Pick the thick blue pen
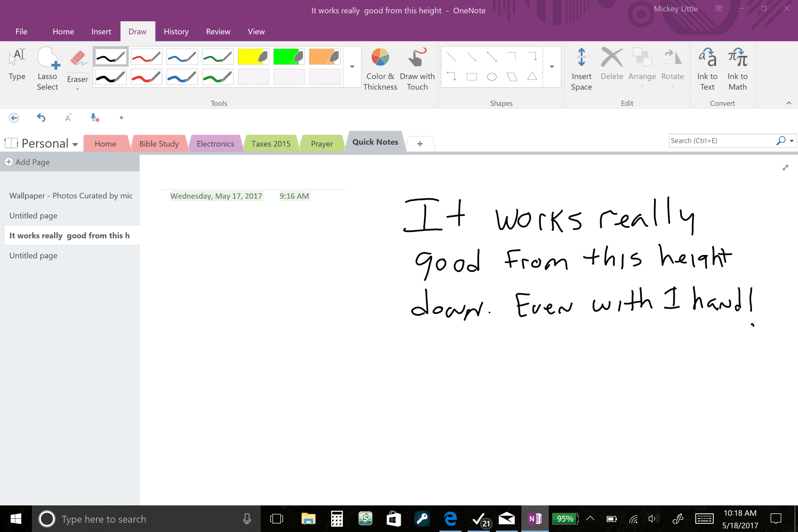The height and width of the screenshot is (532, 798). (182, 77)
